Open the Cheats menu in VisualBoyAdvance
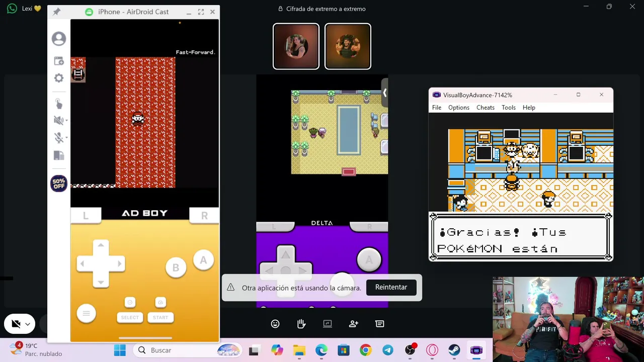This screenshot has width=644, height=362. click(486, 108)
